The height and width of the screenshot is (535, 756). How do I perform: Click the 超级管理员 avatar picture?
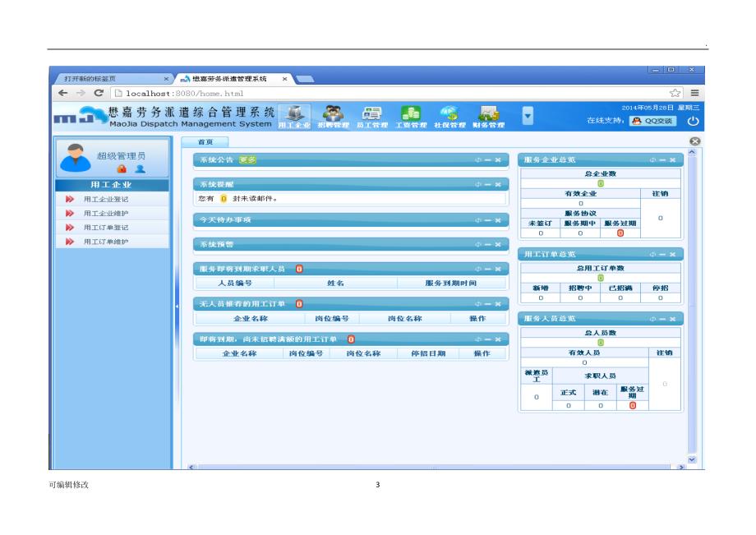click(x=76, y=158)
